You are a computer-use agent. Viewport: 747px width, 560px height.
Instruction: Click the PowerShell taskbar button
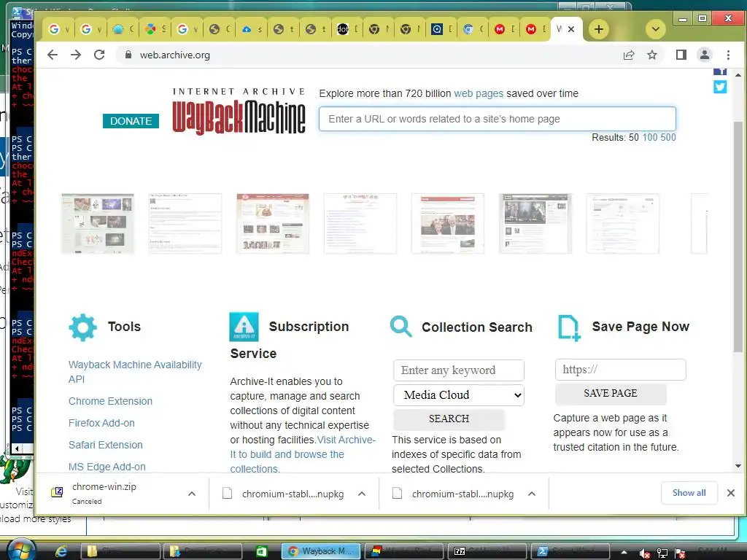click(x=570, y=551)
